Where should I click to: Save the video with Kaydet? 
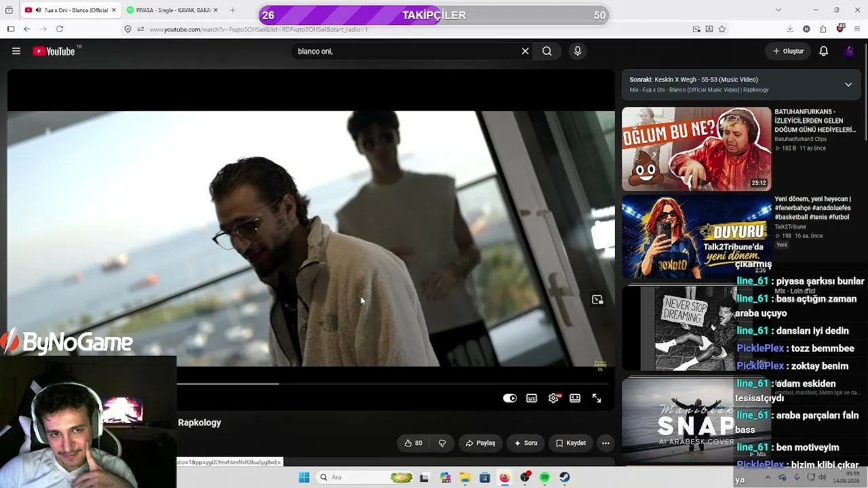point(571,443)
